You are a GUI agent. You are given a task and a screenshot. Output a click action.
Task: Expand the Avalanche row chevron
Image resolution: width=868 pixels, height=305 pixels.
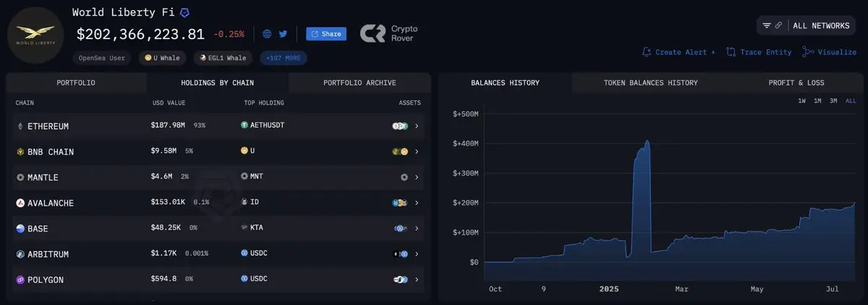point(417,203)
